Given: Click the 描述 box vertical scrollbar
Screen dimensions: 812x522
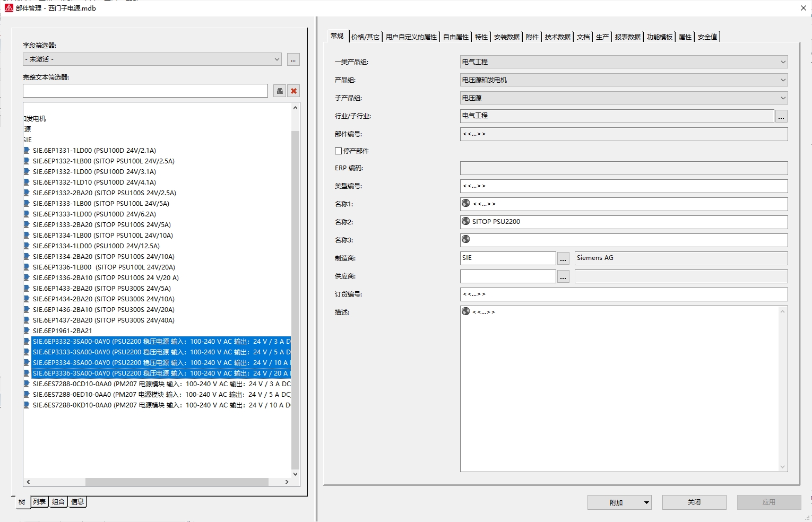Looking at the screenshot, I should [x=783, y=389].
